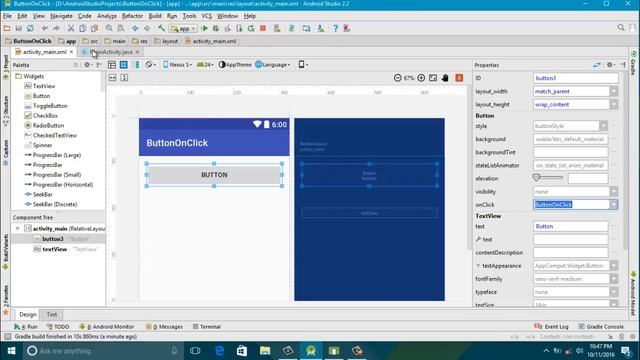The image size is (640, 360).
Task: Click the BUTTON widget in design preview
Action: point(214,175)
